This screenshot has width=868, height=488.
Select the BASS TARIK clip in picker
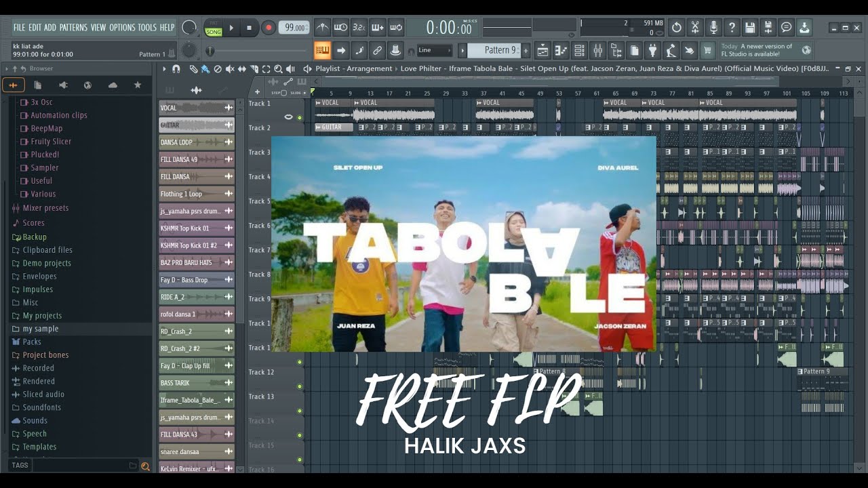pyautogui.click(x=197, y=383)
